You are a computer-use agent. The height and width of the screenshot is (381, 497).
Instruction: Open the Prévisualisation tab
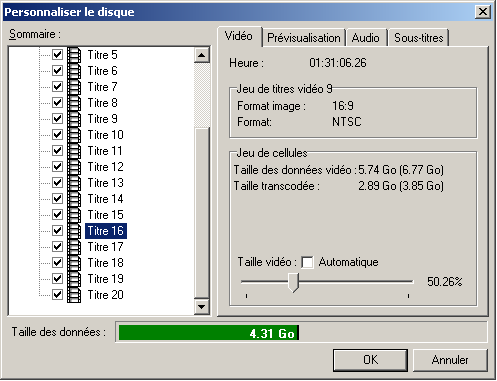coord(304,38)
